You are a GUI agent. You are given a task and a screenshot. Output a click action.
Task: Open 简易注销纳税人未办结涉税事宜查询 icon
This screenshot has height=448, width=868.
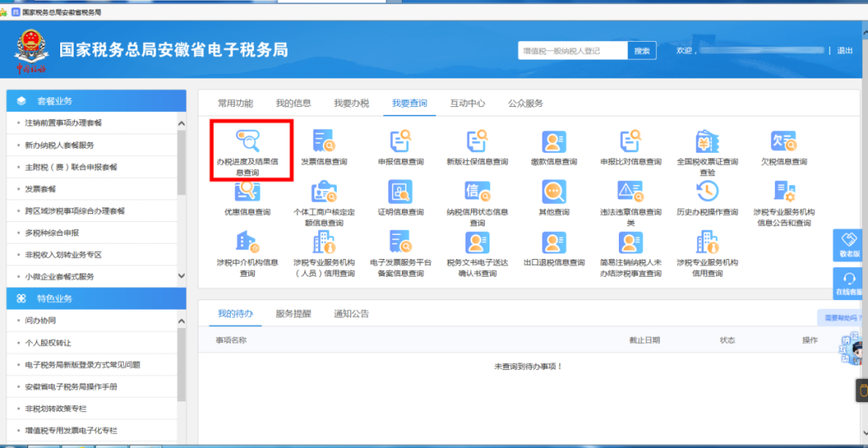pyautogui.click(x=630, y=242)
